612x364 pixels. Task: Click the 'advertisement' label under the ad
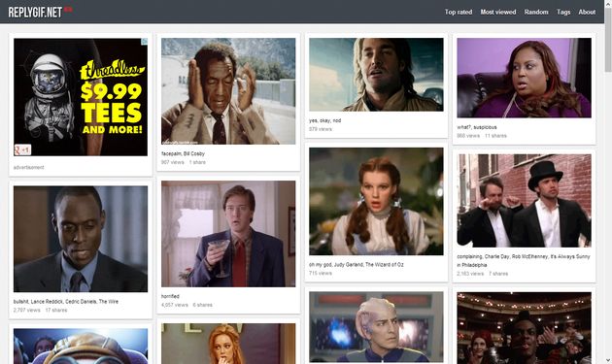[x=28, y=167]
